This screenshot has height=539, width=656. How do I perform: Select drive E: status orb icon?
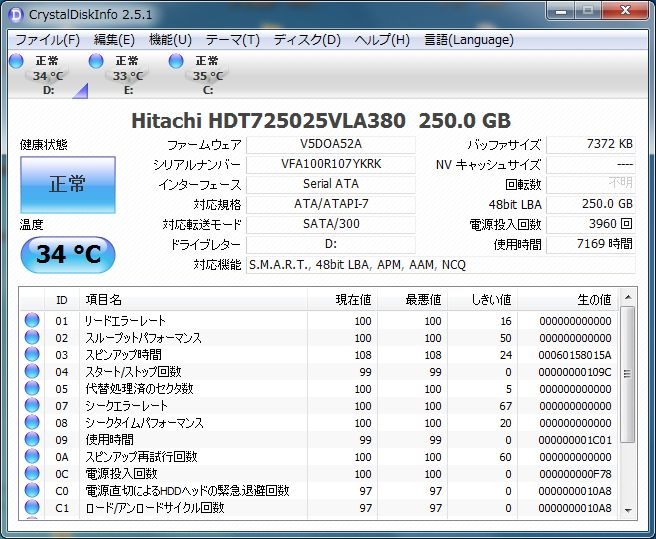[x=97, y=62]
